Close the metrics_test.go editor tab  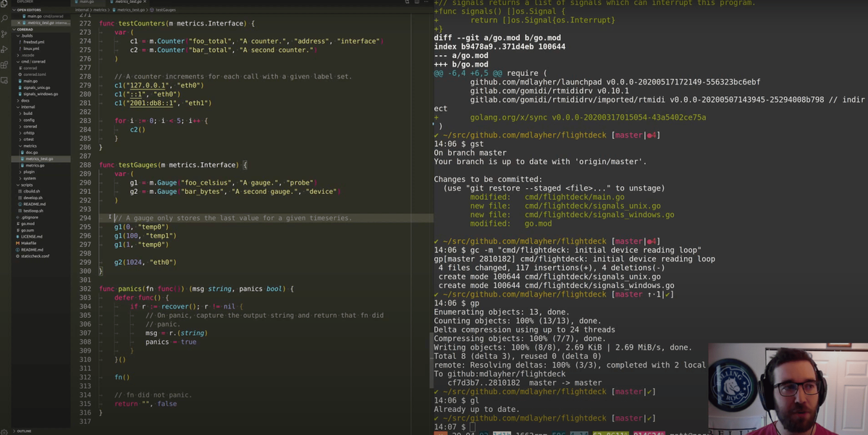point(145,2)
